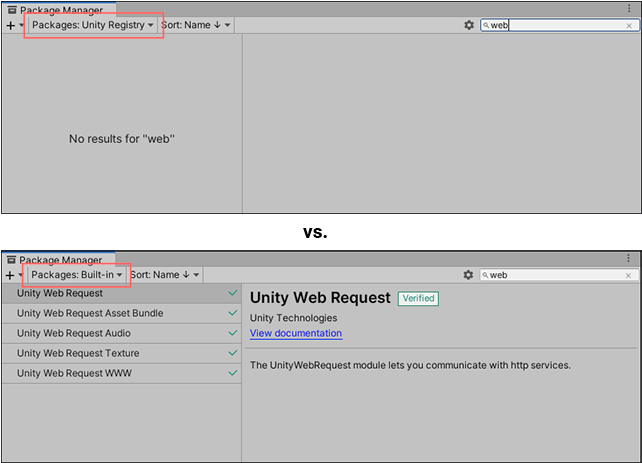Select the top Package Manager tab
Image resolution: width=642 pixels, height=463 pixels.
click(60, 9)
